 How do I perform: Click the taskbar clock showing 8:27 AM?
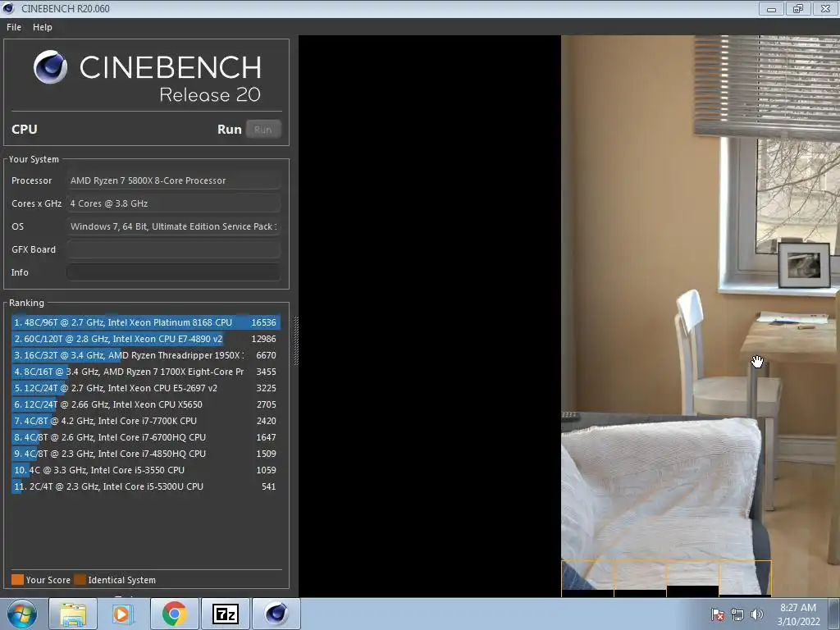(798, 614)
